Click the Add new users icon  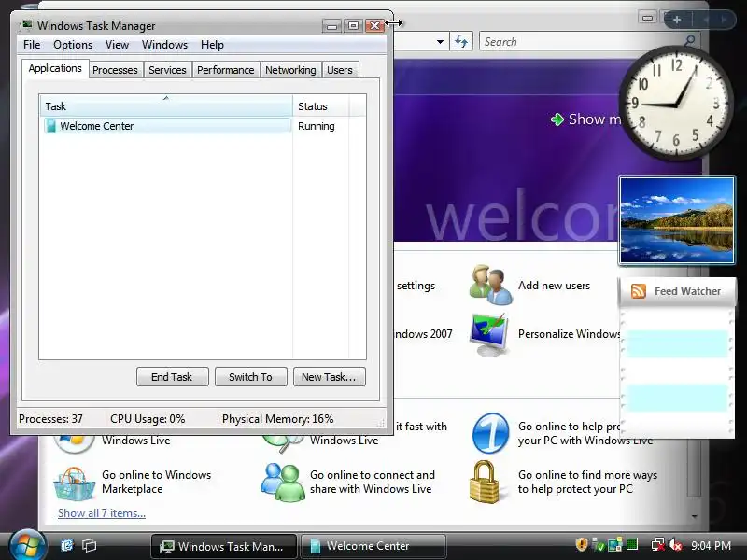click(x=491, y=285)
